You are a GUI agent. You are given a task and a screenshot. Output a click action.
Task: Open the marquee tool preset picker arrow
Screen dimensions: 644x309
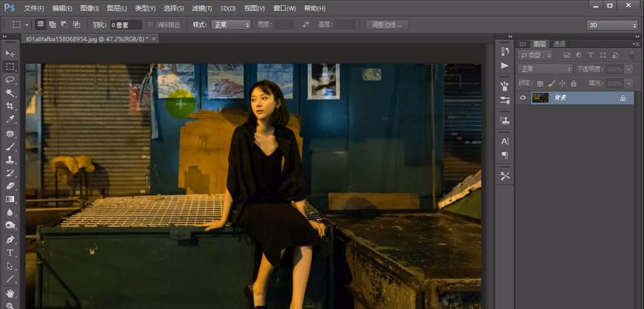(x=27, y=24)
